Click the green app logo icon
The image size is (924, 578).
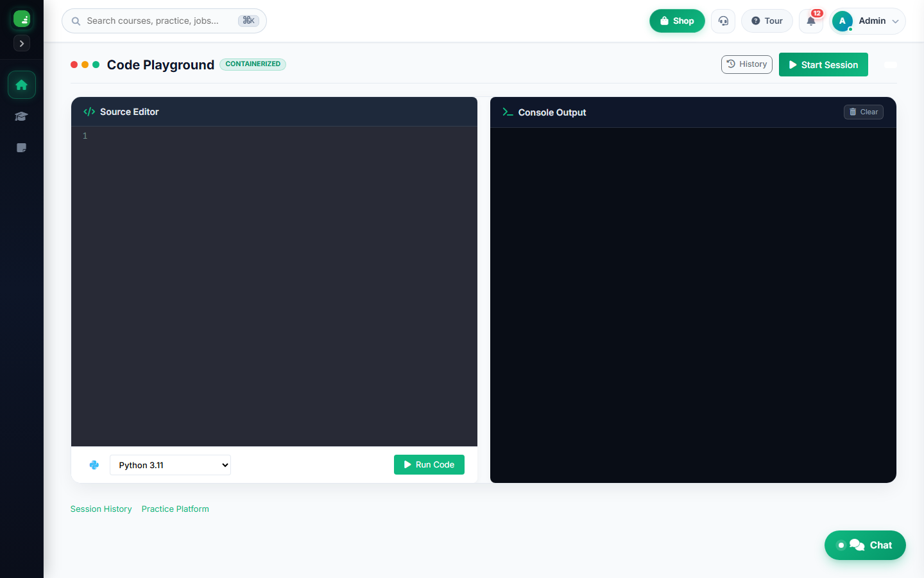tap(22, 19)
